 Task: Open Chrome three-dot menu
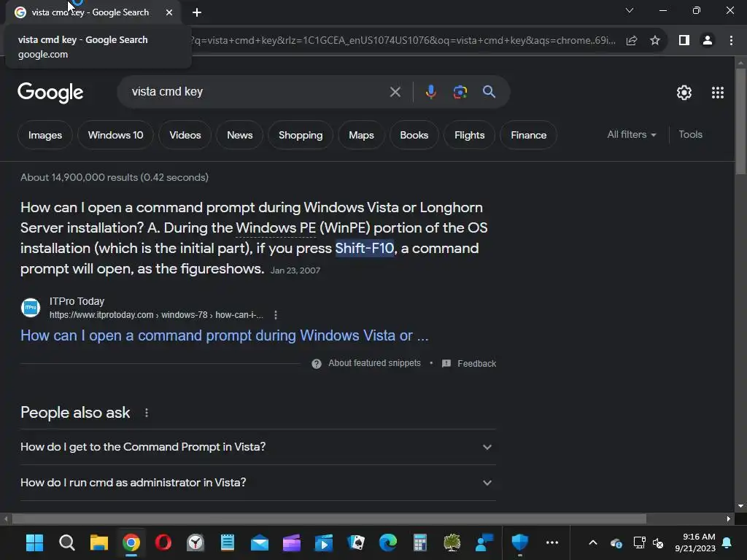[x=731, y=41]
